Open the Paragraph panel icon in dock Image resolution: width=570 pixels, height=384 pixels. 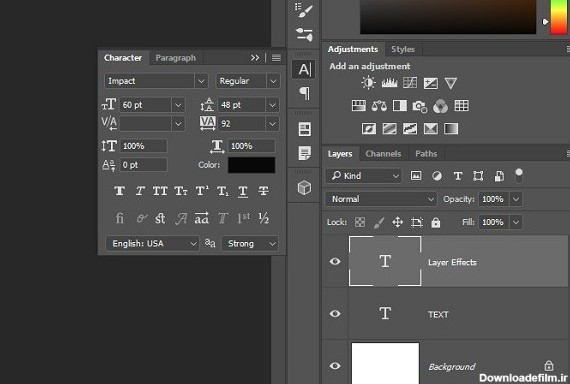[304, 93]
